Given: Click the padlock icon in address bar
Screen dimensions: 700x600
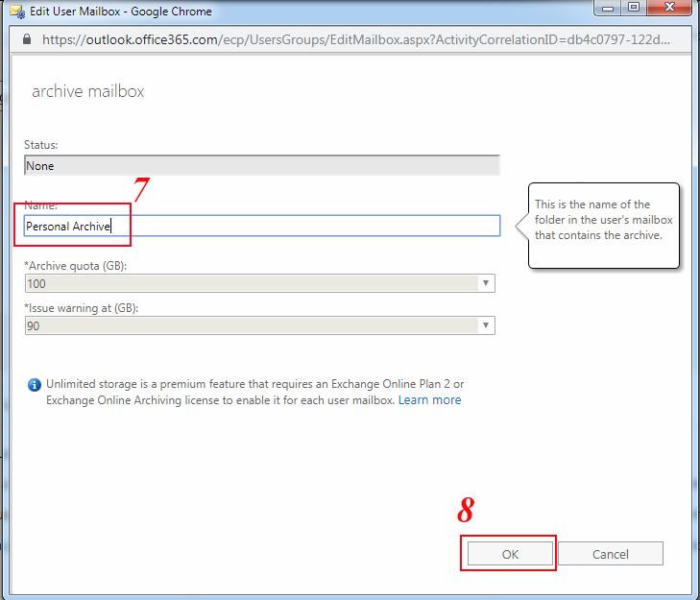Looking at the screenshot, I should click(27, 39).
